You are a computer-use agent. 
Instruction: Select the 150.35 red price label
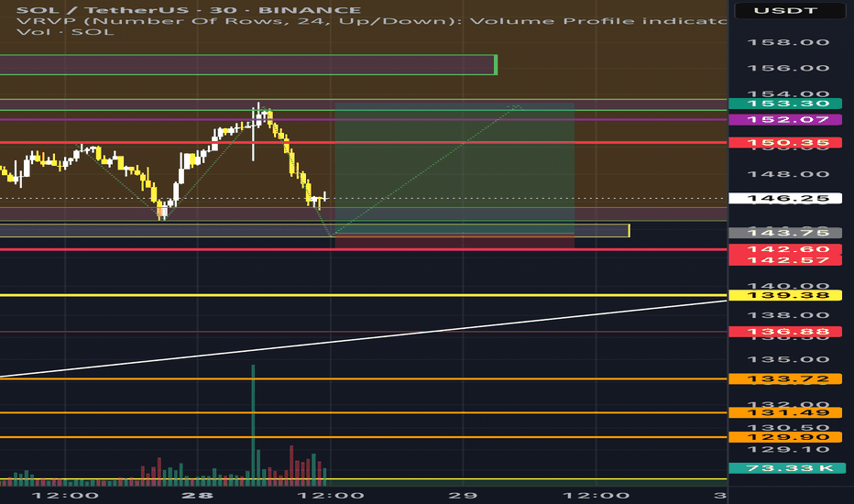click(x=785, y=143)
